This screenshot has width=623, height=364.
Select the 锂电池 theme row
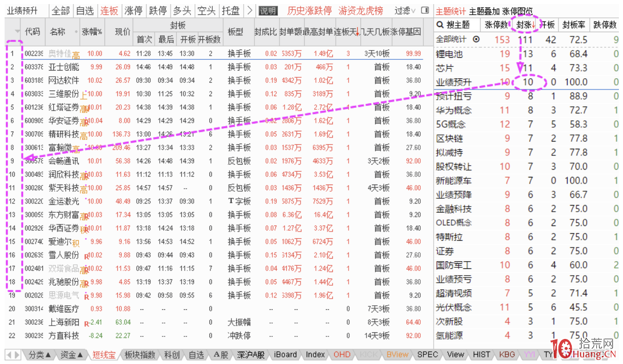point(527,54)
